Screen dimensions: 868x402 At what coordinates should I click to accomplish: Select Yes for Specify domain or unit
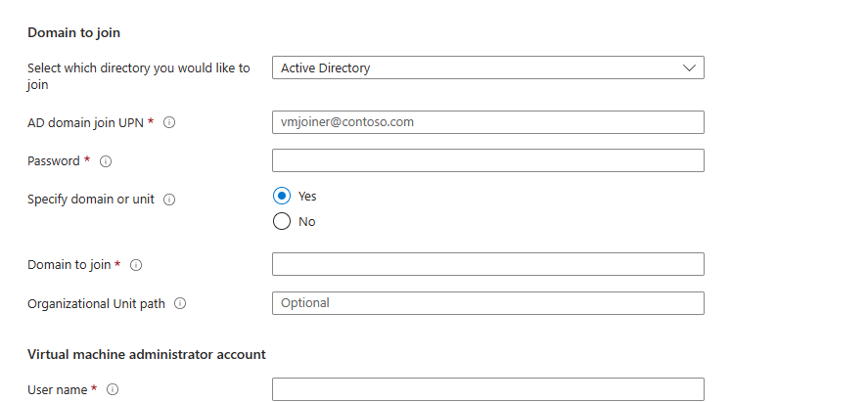(282, 196)
